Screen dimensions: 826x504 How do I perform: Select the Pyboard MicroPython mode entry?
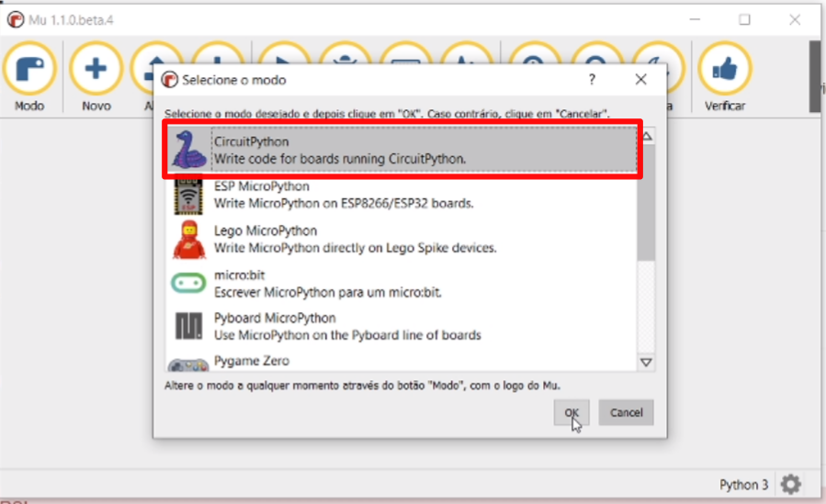[402, 327]
